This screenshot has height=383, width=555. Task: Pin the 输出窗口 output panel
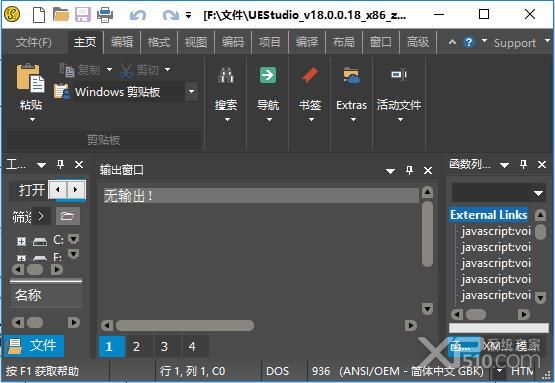coord(410,170)
